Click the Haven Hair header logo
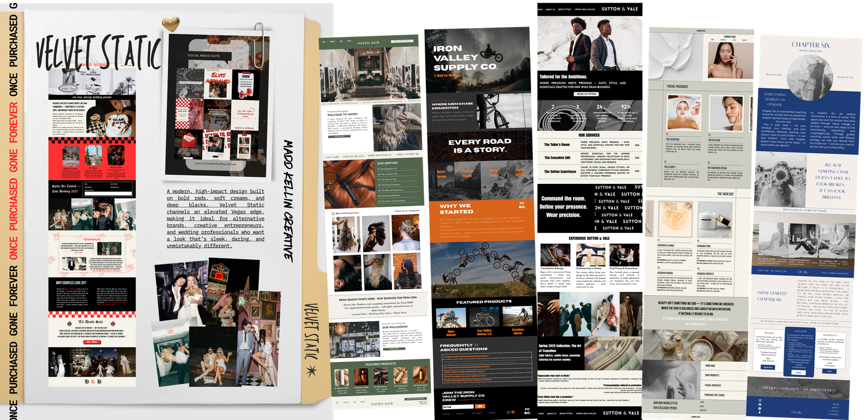868x420 pixels. 368,43
